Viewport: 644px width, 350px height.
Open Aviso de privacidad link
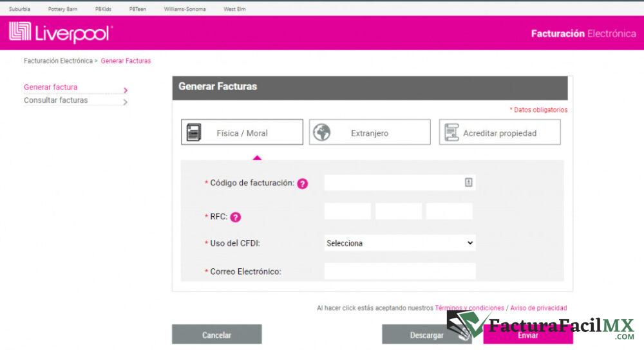click(538, 308)
